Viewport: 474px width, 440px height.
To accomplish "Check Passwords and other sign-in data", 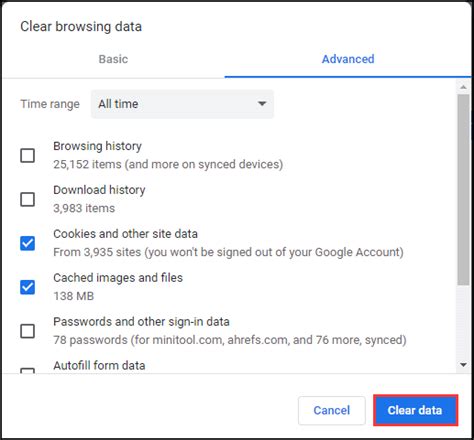I will (x=27, y=331).
